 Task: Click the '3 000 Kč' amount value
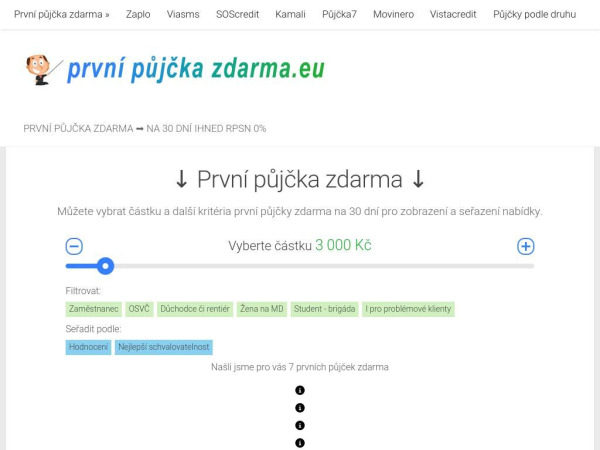pos(343,245)
